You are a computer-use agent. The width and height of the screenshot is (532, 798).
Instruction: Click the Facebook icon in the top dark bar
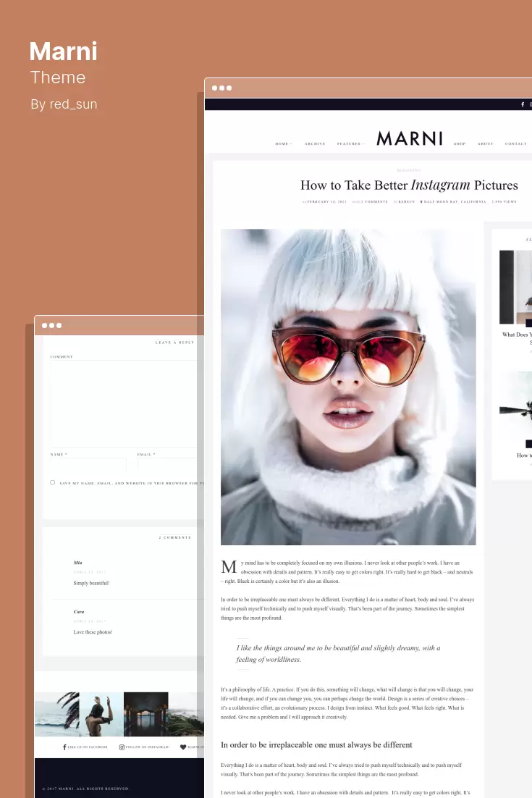[x=523, y=104]
